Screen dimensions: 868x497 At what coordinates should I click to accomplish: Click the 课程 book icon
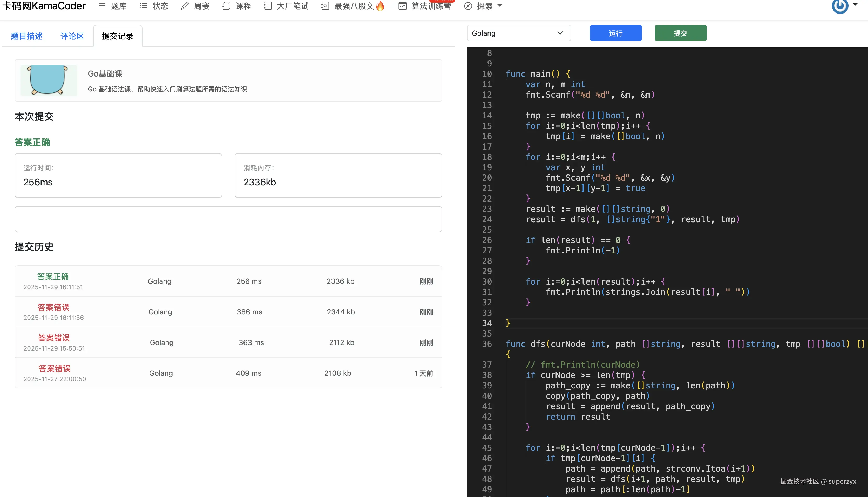[x=226, y=6]
